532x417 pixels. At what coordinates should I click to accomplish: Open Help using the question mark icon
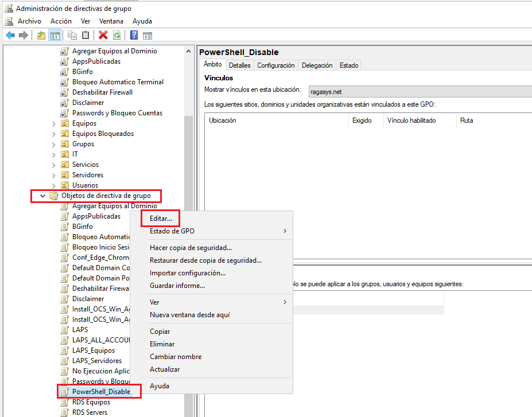(134, 35)
